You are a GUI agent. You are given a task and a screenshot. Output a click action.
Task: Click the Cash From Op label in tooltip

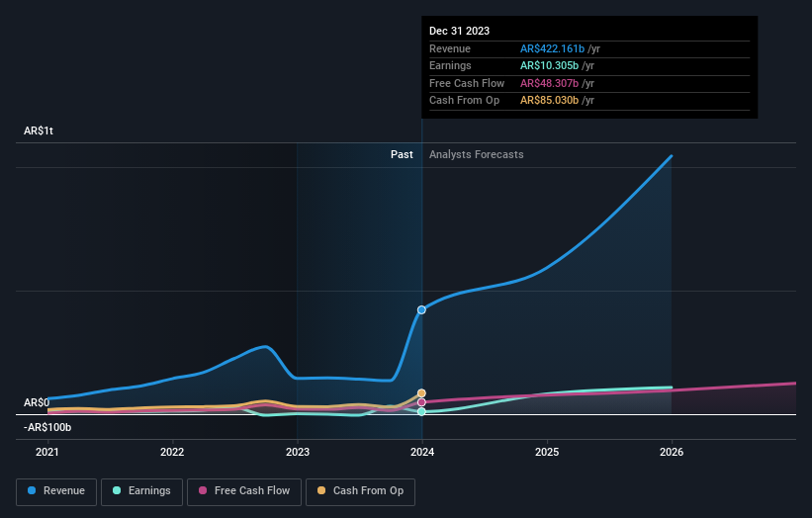click(x=464, y=101)
